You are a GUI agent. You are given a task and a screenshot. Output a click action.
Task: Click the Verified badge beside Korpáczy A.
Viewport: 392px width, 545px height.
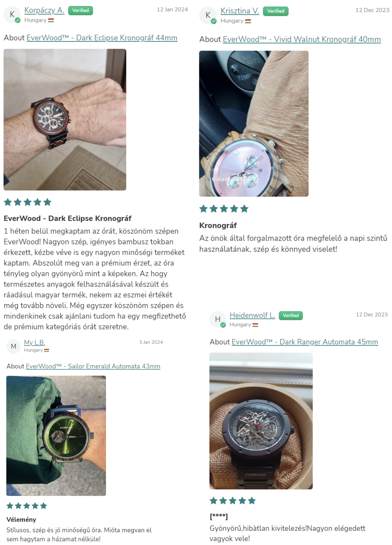(81, 11)
